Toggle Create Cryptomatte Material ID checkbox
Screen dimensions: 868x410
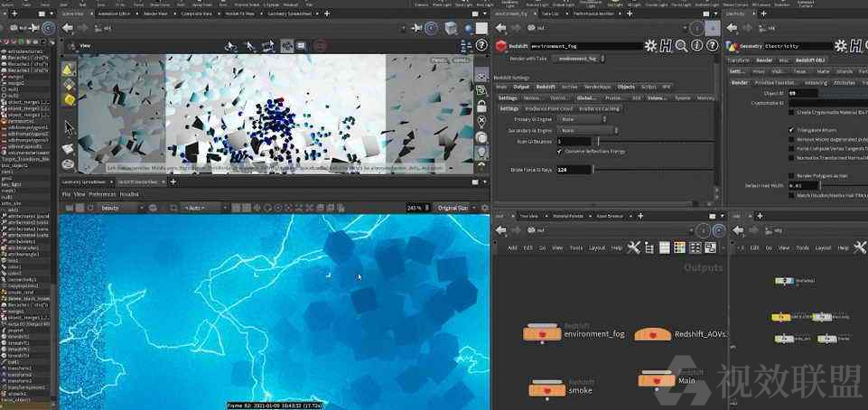[x=791, y=112]
